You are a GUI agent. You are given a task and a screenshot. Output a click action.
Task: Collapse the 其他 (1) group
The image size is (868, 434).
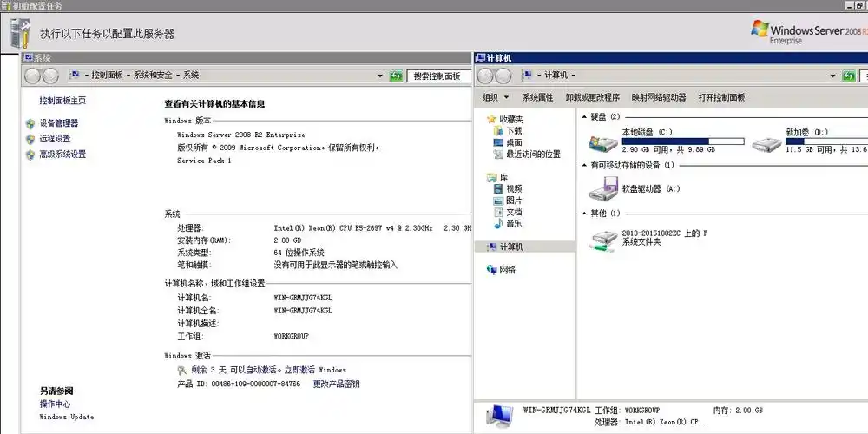tap(584, 214)
